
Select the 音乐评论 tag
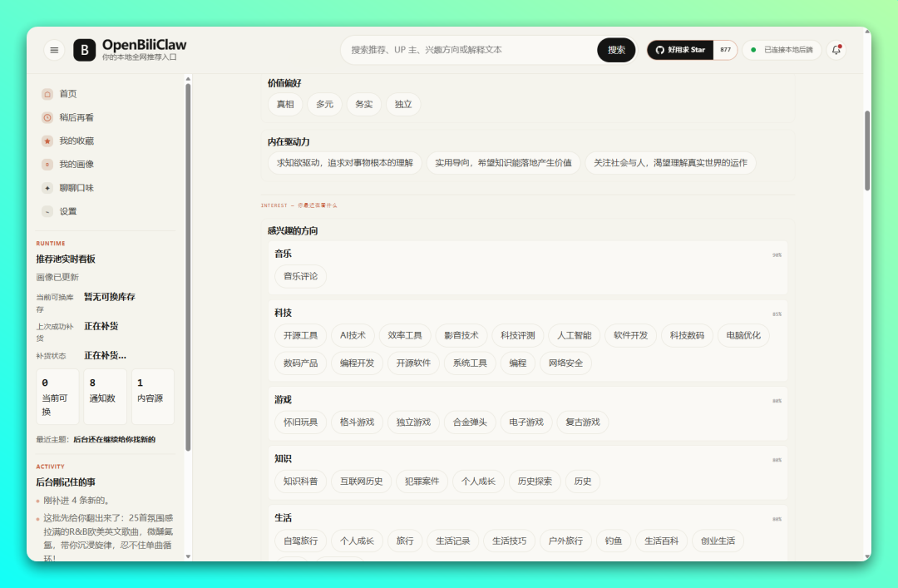pos(300,276)
